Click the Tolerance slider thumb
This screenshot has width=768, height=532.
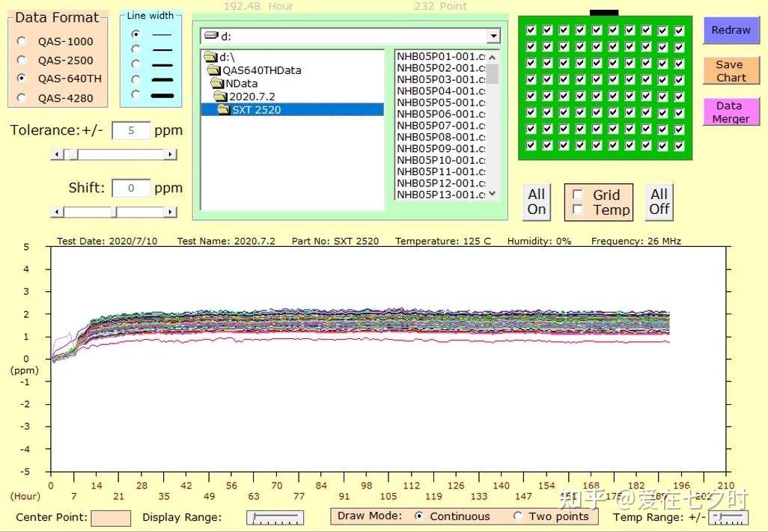pos(73,155)
